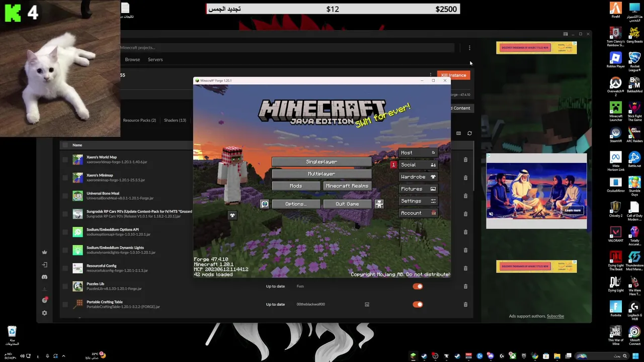This screenshot has width=644, height=362.
Task: Delete Xaero's World Map with trash icon
Action: [465, 160]
